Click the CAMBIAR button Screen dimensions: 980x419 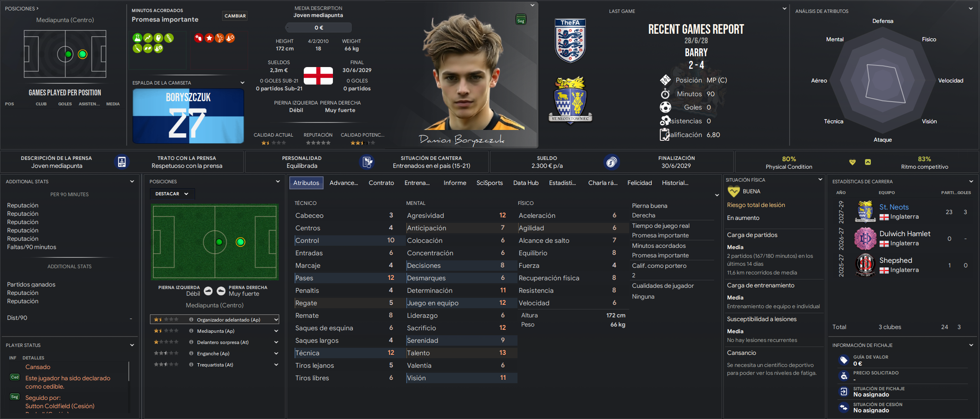[235, 16]
